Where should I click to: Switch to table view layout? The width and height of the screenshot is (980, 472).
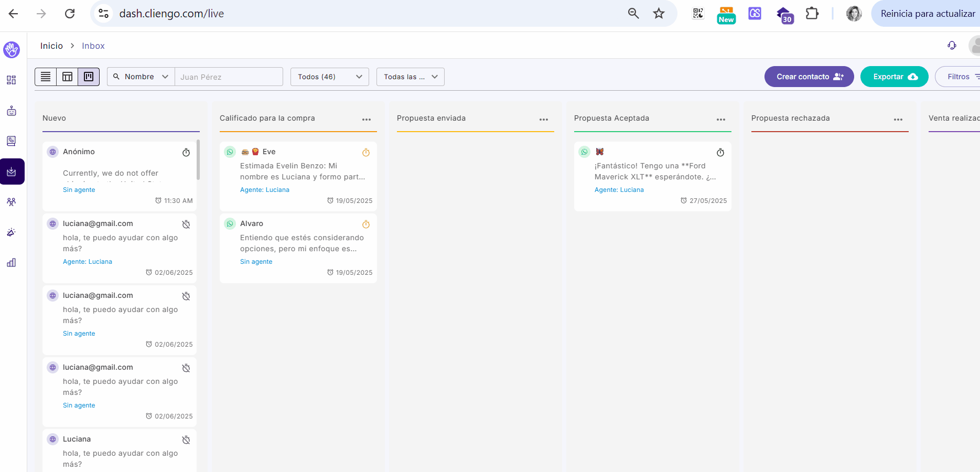(x=67, y=77)
